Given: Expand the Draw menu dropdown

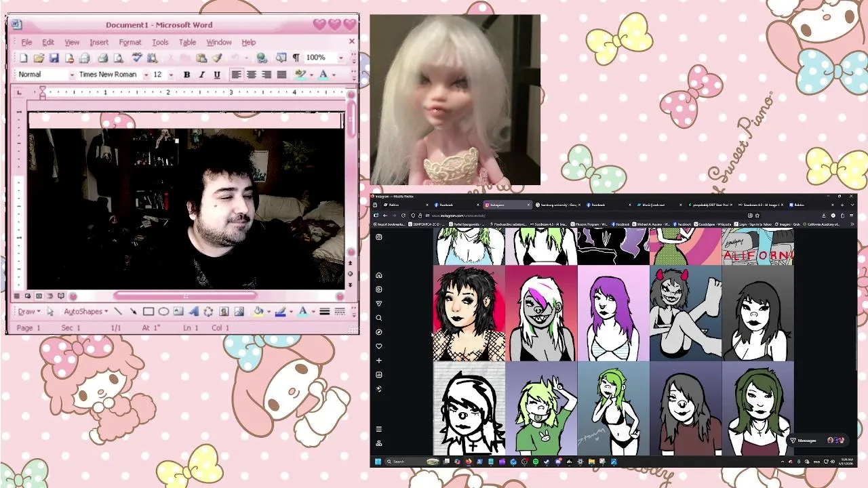Looking at the screenshot, I should [x=29, y=312].
